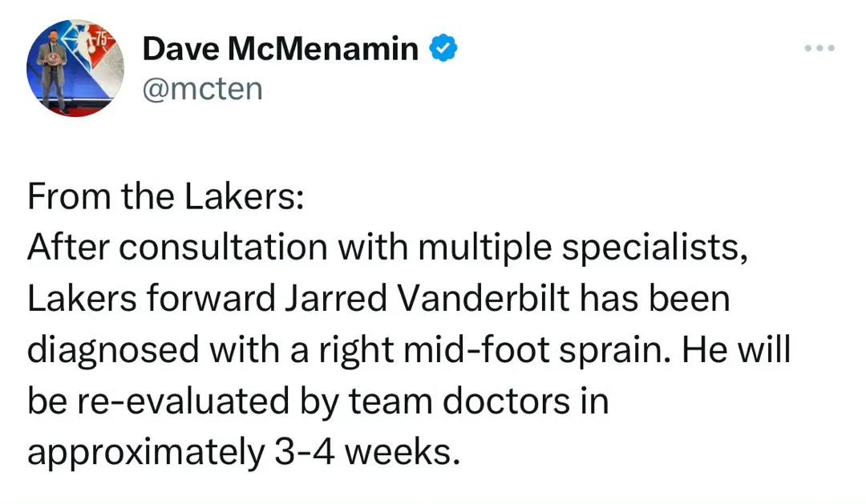Click the @mcten handle
This screenshot has width=866, height=504.
coord(202,90)
